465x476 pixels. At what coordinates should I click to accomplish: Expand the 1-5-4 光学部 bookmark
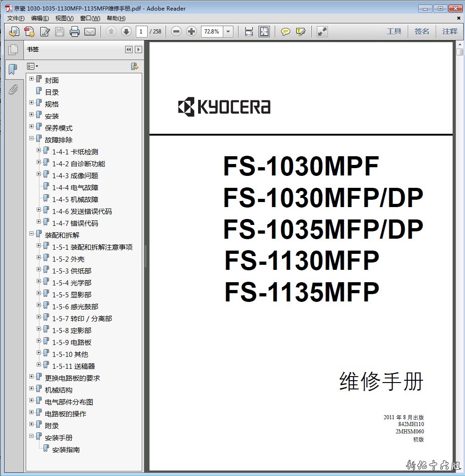click(x=39, y=281)
